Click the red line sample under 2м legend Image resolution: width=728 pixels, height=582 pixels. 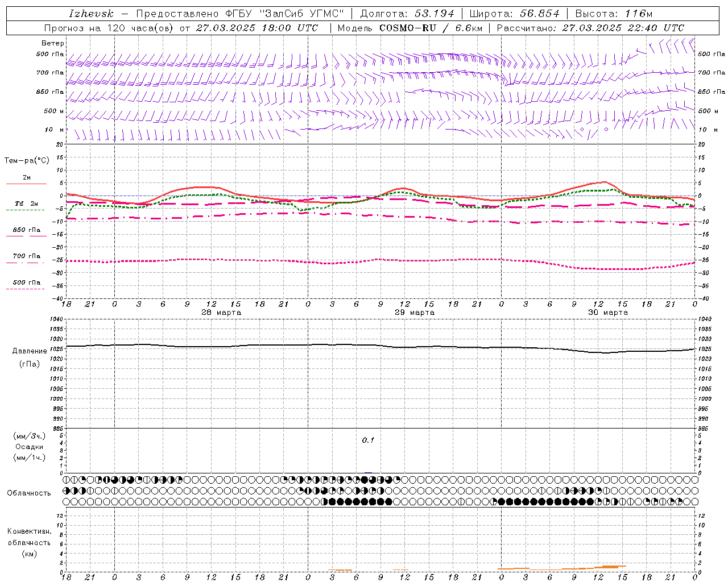click(x=26, y=184)
